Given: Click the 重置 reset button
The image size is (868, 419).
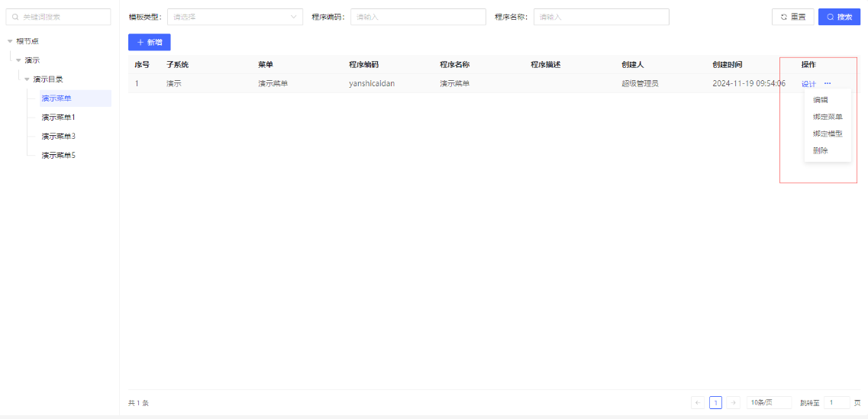Looking at the screenshot, I should click(x=792, y=17).
